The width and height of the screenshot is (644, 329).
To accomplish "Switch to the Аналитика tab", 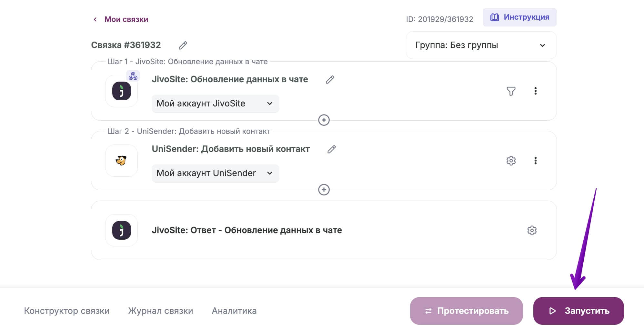I will point(234,311).
